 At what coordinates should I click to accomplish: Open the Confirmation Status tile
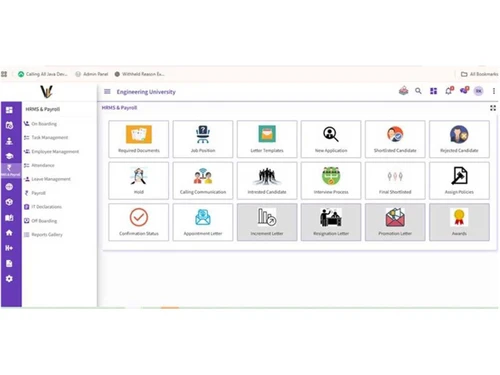pyautogui.click(x=139, y=222)
